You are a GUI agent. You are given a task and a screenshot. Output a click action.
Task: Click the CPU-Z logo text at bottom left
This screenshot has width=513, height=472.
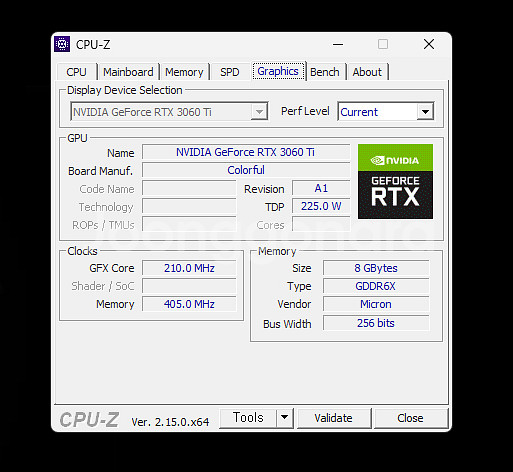tap(89, 419)
